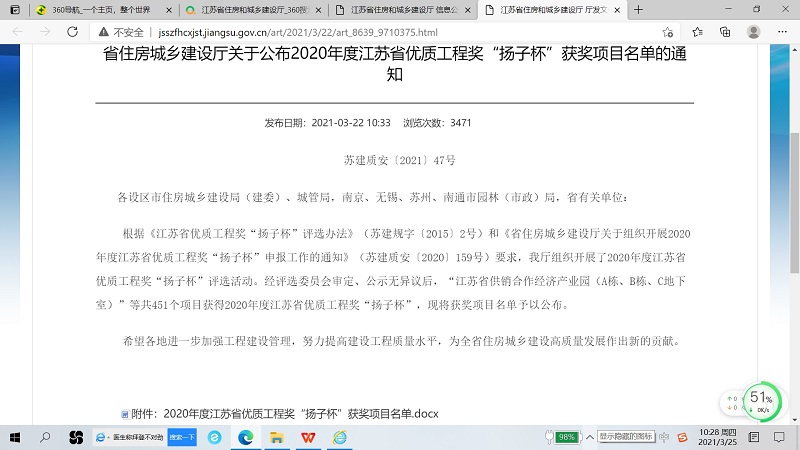Screen dimensions: 800x450
Task: Open the Windows Start menu
Action: [x=15, y=437]
